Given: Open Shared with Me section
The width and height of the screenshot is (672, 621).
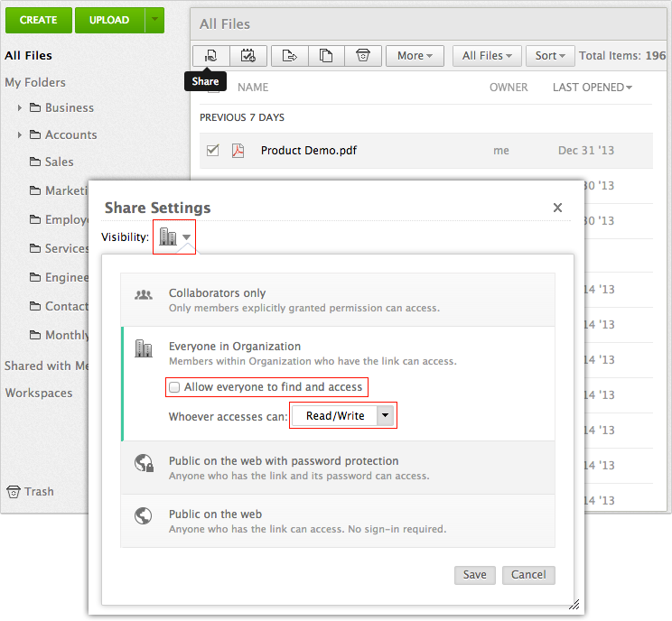Looking at the screenshot, I should click(x=46, y=366).
